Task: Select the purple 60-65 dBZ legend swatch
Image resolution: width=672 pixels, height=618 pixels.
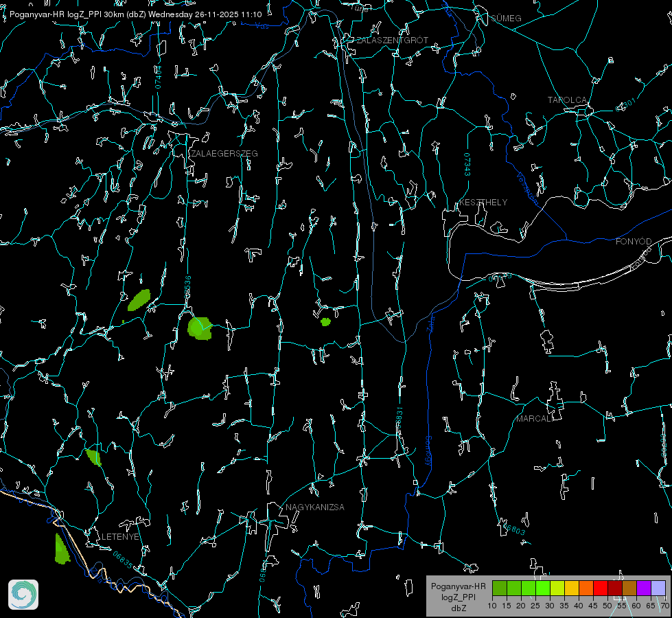Action: pyautogui.click(x=644, y=588)
